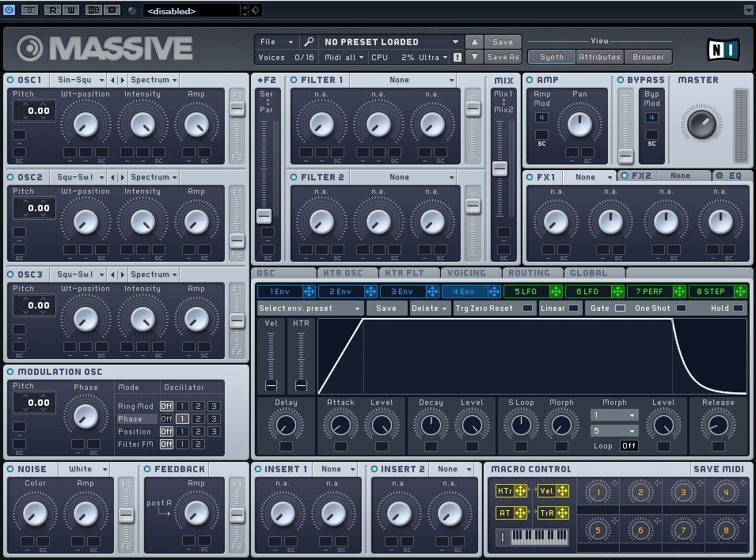Click the 7 PERF modulation handle crosshair
The height and width of the screenshot is (560, 756).
click(679, 292)
